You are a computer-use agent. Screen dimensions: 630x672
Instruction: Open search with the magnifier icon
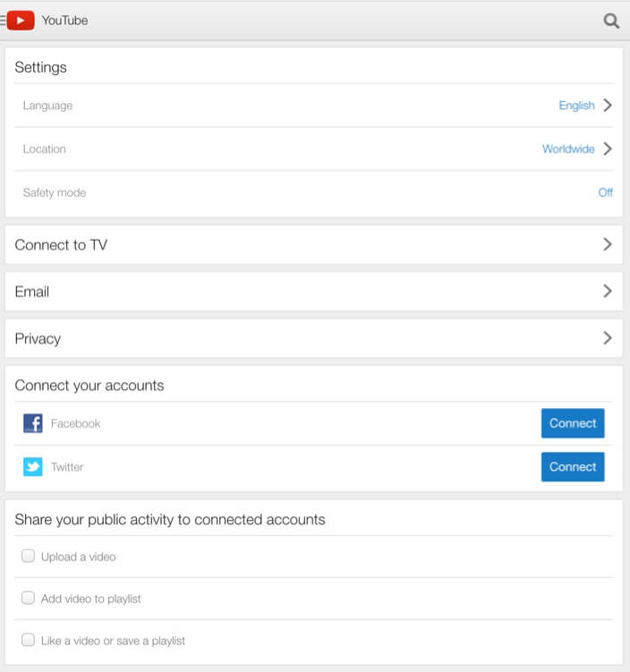click(611, 21)
